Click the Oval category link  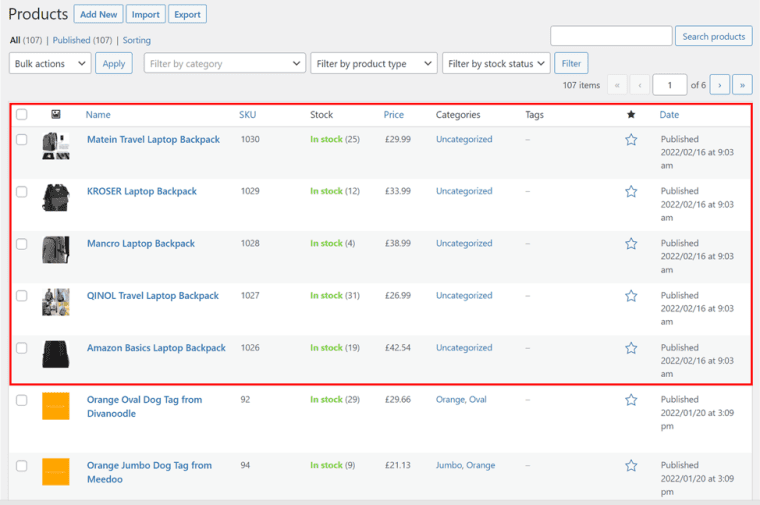pyautogui.click(x=477, y=399)
